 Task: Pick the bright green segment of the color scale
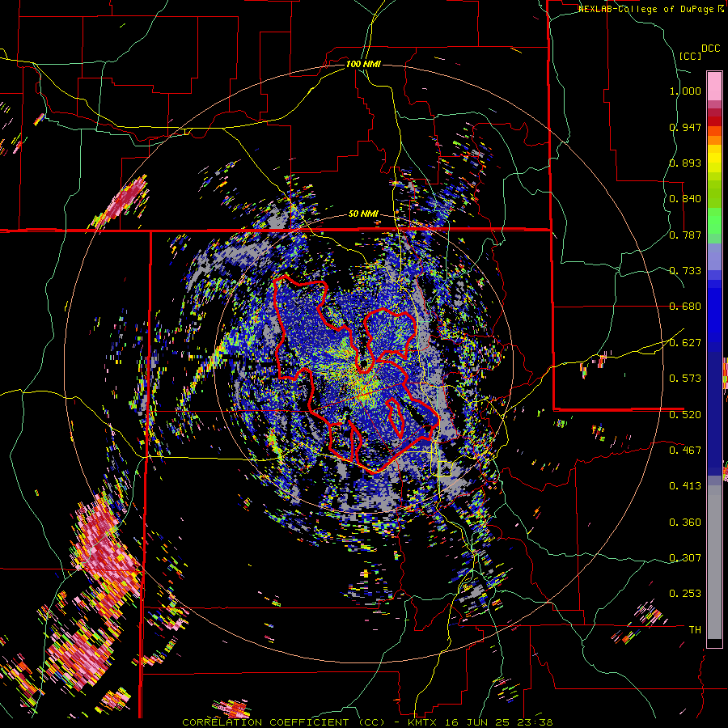714,221
